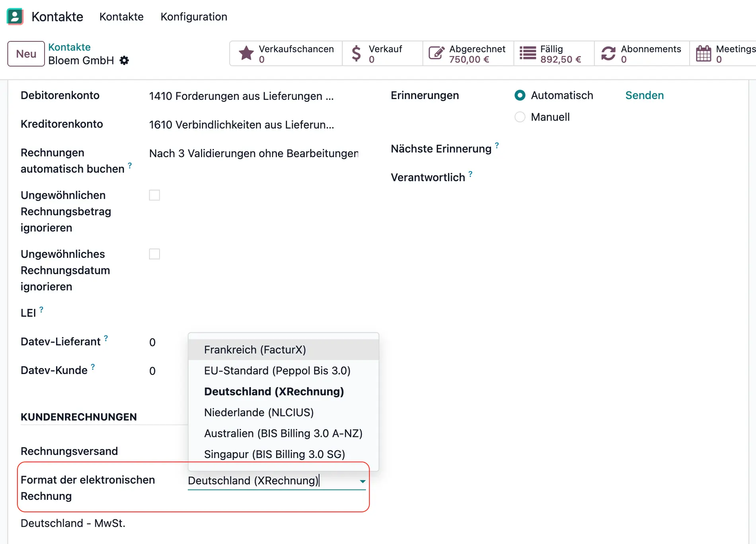Click the Kontakte app icon
This screenshot has width=756, height=544.
[x=15, y=17]
